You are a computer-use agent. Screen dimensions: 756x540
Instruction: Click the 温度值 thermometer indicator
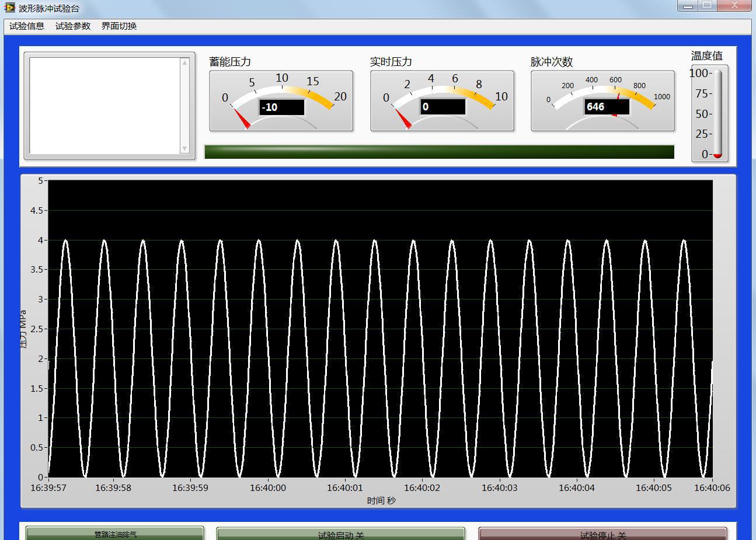717,114
